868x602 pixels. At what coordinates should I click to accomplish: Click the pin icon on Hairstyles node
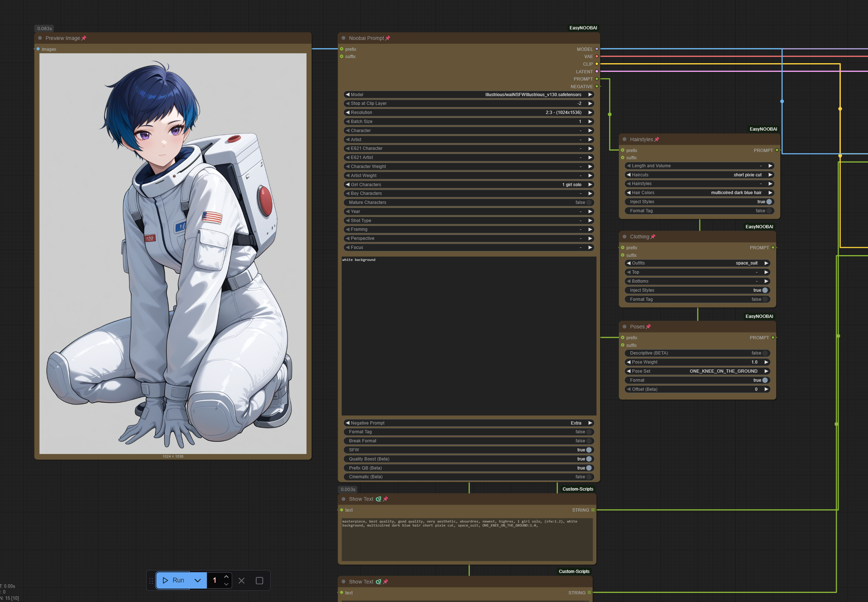657,139
